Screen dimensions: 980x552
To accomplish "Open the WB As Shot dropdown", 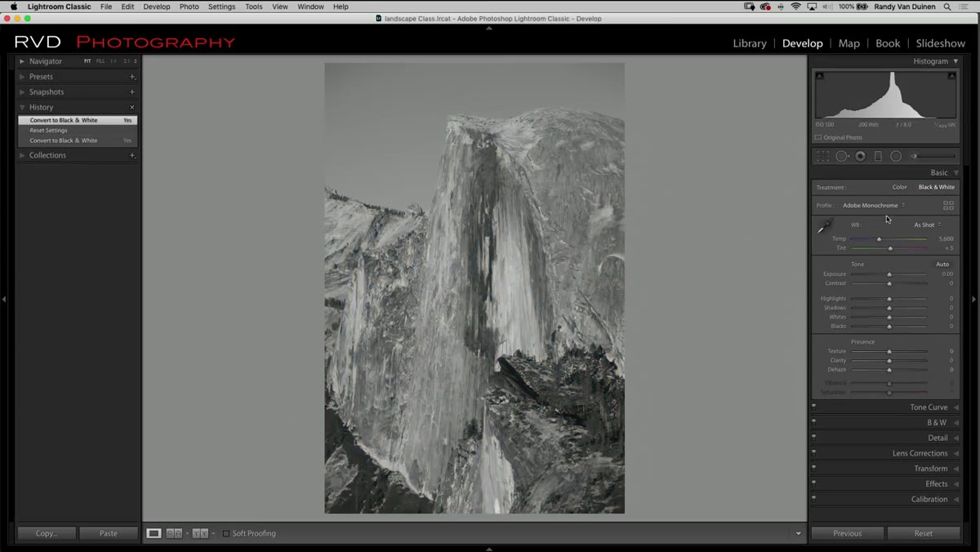I will pos(927,225).
